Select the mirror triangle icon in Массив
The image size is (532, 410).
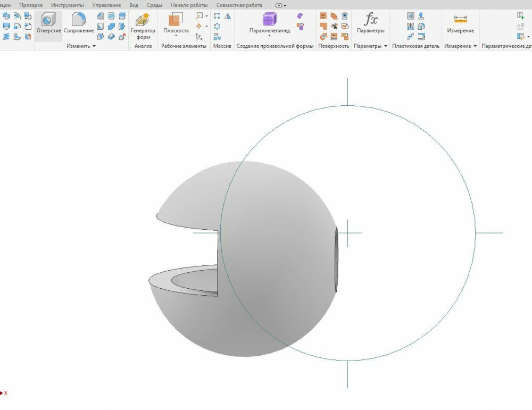(228, 16)
